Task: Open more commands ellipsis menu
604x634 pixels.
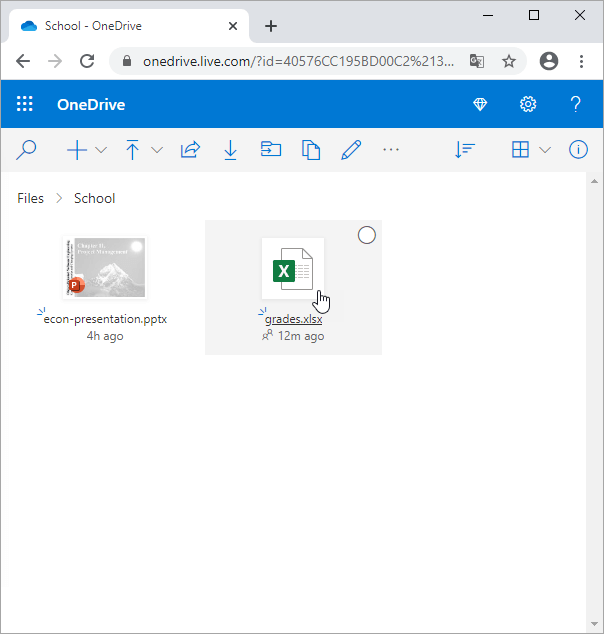Action: [x=391, y=150]
